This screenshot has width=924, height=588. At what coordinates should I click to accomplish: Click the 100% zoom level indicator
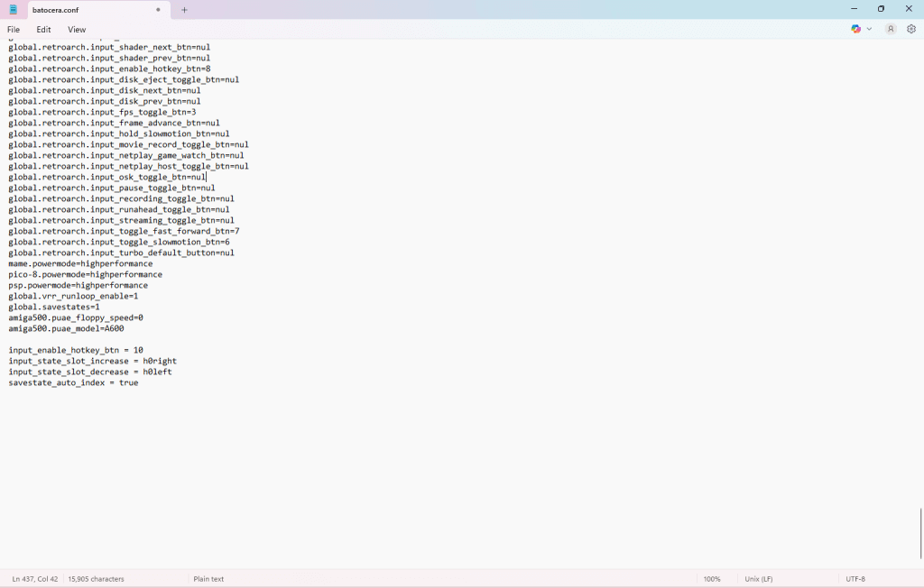point(712,578)
